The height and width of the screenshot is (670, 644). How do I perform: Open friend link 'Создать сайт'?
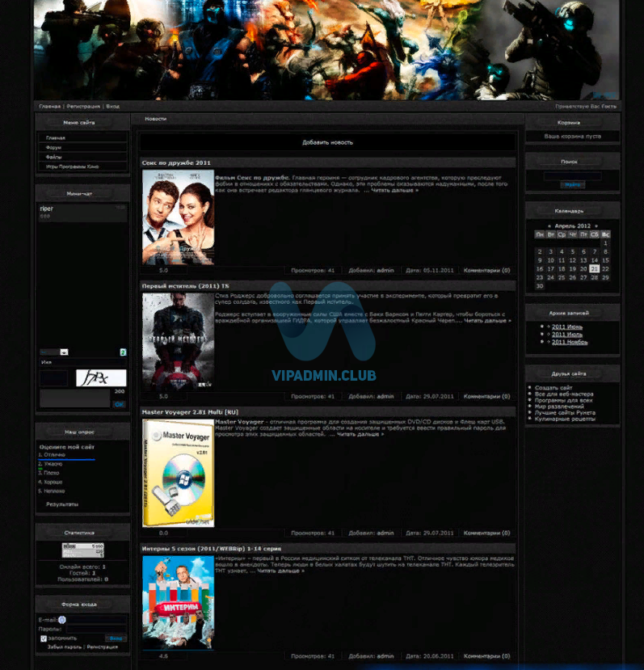click(554, 388)
